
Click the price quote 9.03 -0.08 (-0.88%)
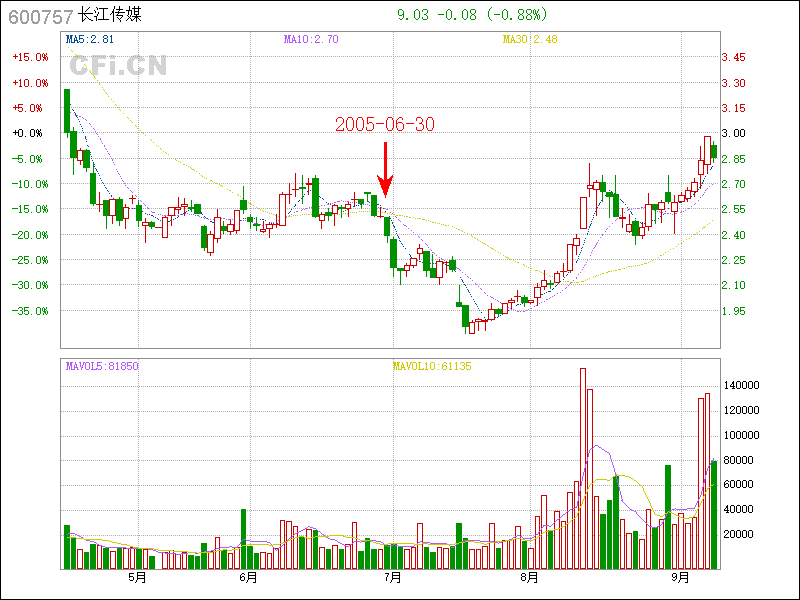tap(472, 15)
